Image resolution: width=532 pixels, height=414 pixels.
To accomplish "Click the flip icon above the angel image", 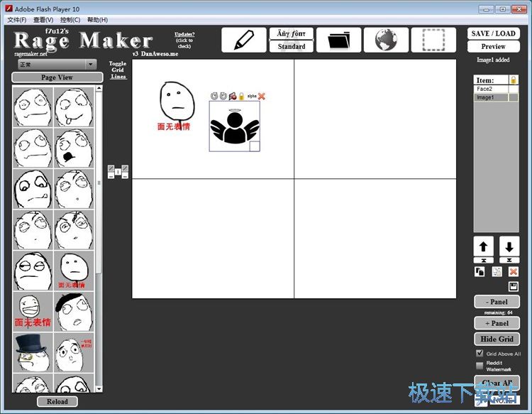I will tap(233, 96).
